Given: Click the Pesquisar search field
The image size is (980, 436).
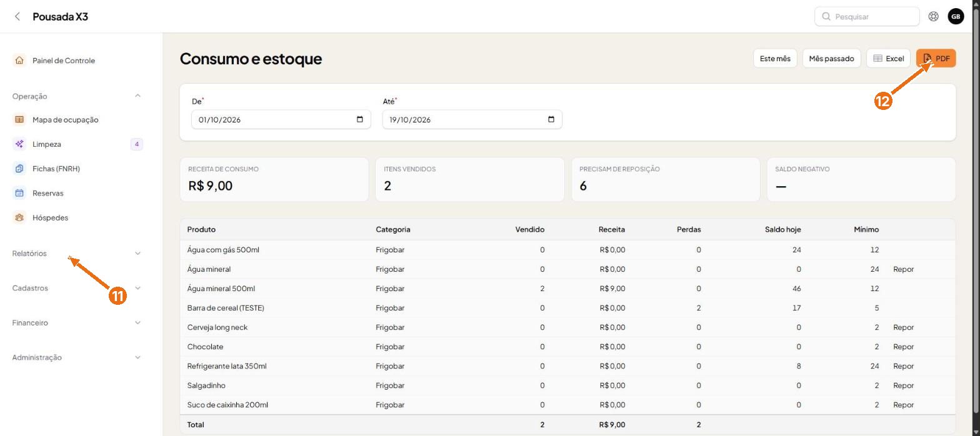Looking at the screenshot, I should [x=867, y=17].
